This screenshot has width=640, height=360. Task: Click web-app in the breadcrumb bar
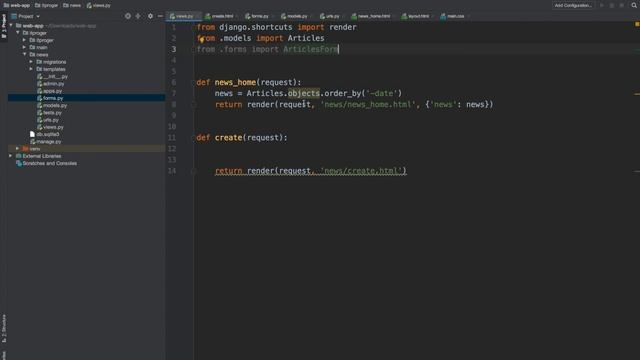point(16,5)
